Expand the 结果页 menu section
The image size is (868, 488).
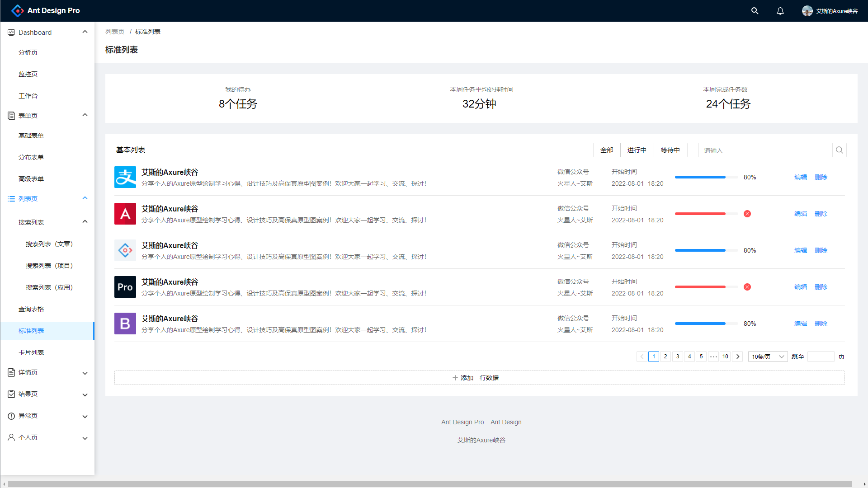(85, 395)
